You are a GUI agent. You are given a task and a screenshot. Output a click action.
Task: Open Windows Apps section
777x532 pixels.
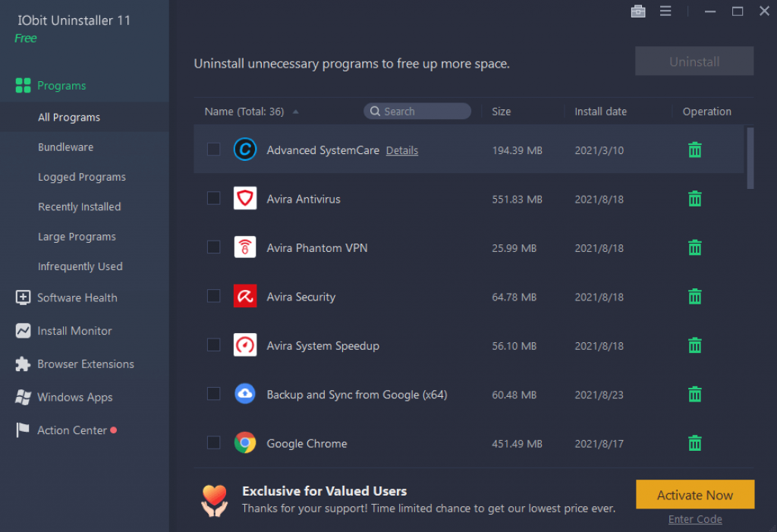[x=74, y=397]
